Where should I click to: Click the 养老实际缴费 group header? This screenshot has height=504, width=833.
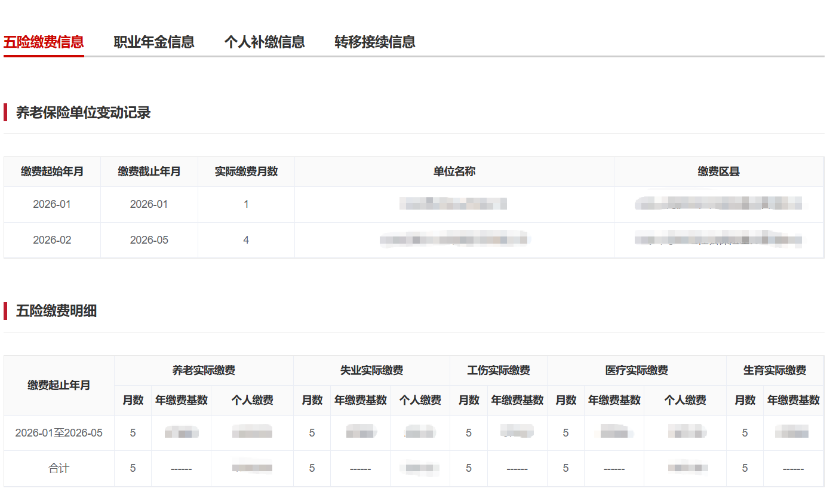click(x=204, y=371)
